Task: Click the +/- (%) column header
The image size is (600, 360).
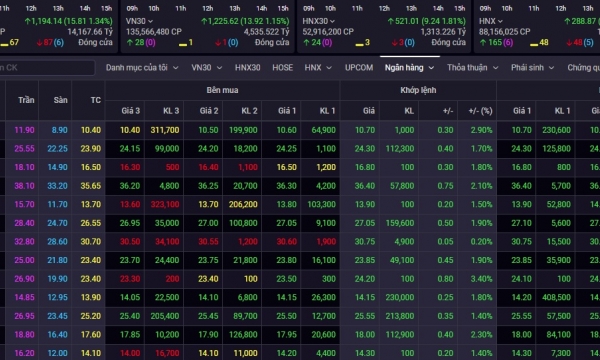Action: (480, 111)
